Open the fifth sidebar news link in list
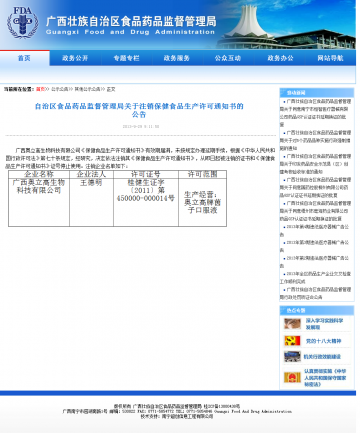This screenshot has height=433, width=360. coord(315,211)
